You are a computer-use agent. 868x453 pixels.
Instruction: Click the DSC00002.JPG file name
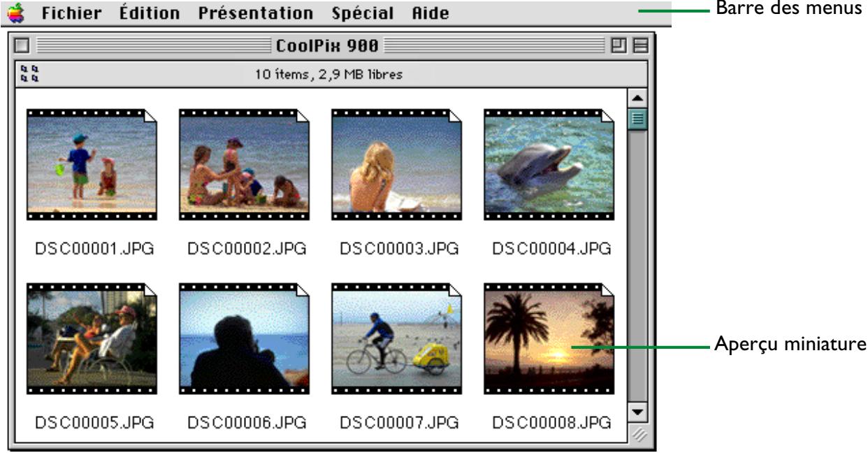click(245, 247)
